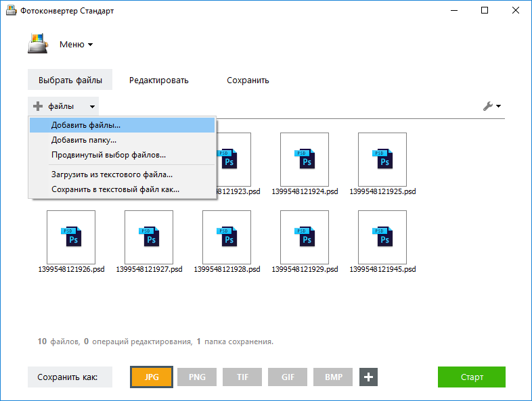Click the Фотоконвертер printer logo icon
532x401 pixels.
point(38,43)
